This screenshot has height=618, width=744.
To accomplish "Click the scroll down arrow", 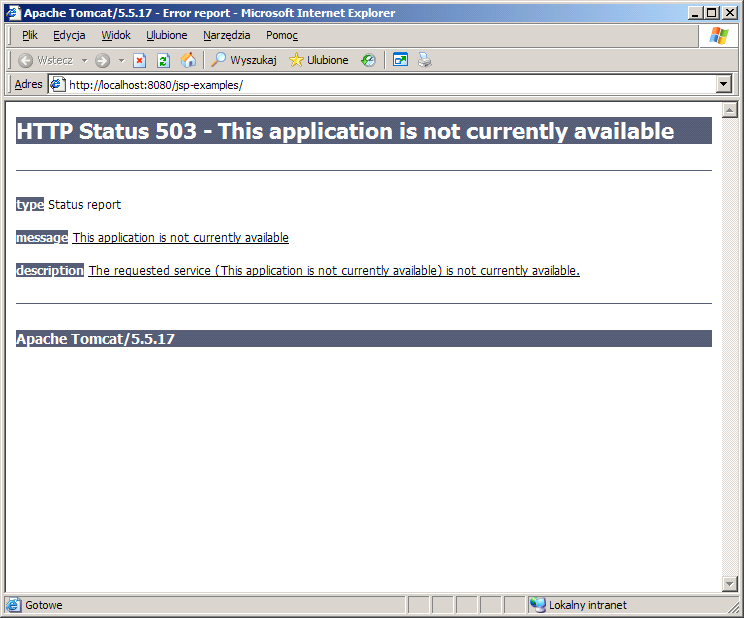I will (729, 584).
